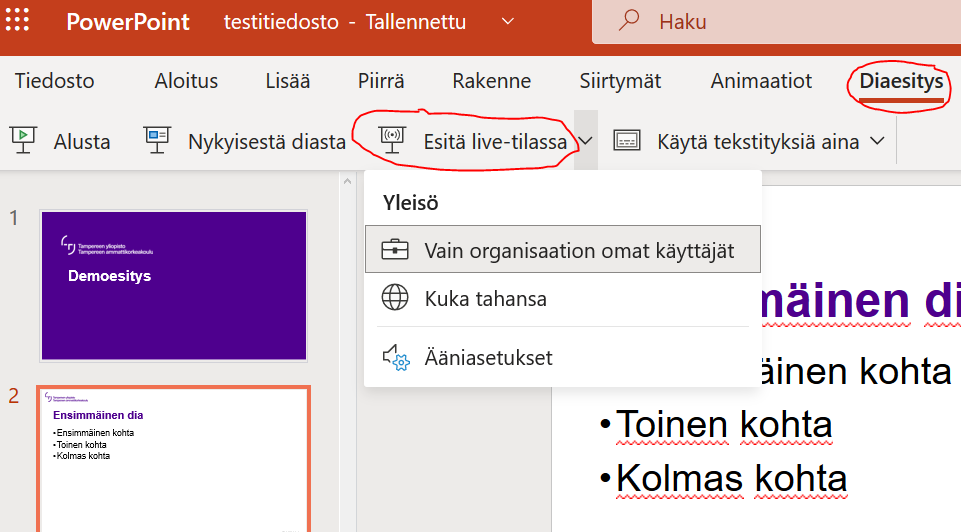Click the Toinen kohta bullet text
Viewport: 961px width, 532px height.
point(724,425)
